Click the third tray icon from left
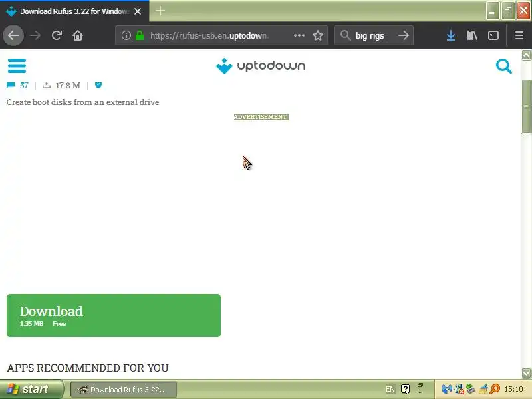532x399 pixels. (x=471, y=389)
